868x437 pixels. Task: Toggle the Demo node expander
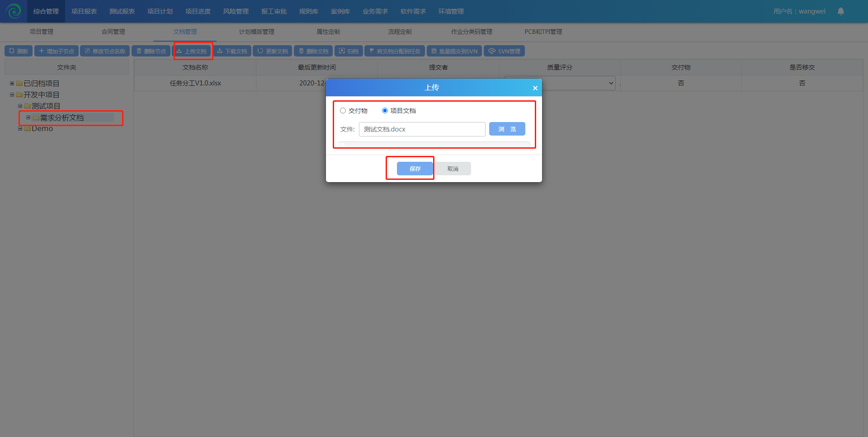point(20,129)
